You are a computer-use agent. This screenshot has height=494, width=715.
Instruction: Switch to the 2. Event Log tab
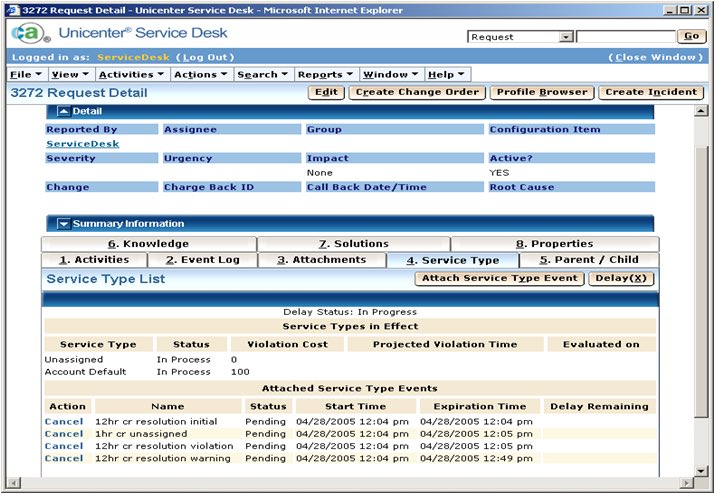click(202, 260)
